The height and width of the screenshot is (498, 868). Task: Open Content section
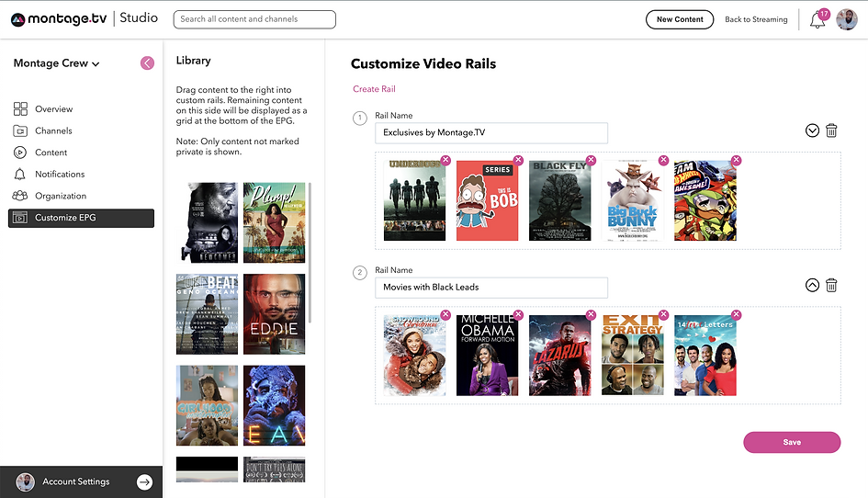tap(51, 153)
